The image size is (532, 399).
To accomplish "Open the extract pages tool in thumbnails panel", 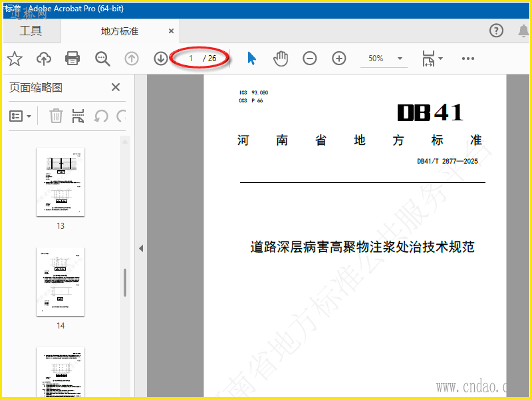I will (78, 116).
